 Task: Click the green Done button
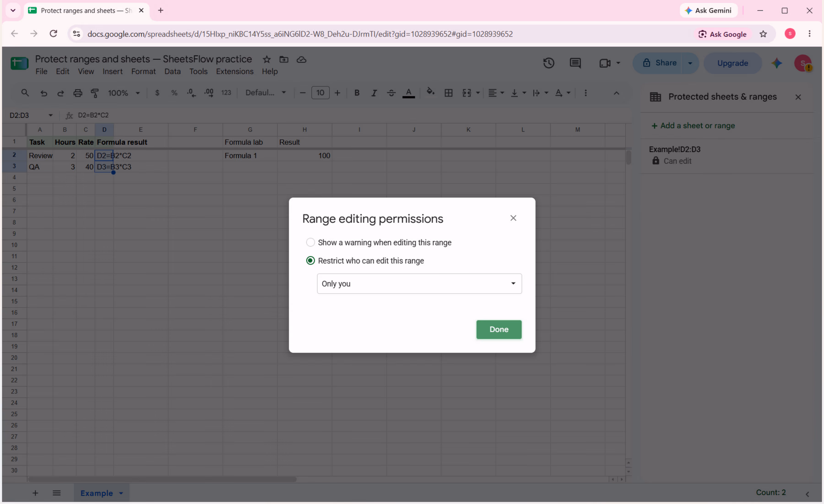499,330
